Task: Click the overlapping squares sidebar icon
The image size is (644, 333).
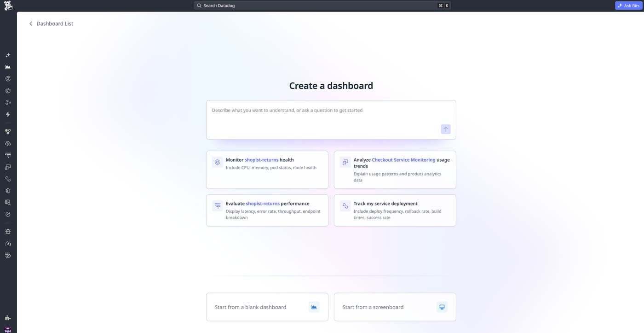Action: tap(8, 167)
